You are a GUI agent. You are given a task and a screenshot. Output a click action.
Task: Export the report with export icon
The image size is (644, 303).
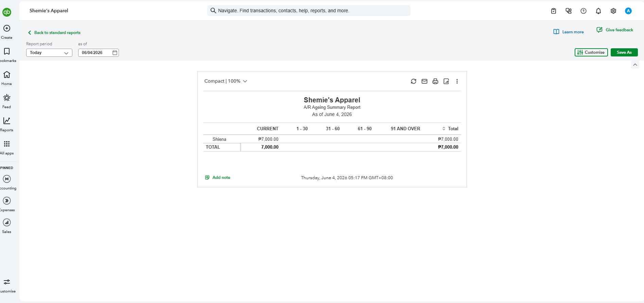click(446, 81)
